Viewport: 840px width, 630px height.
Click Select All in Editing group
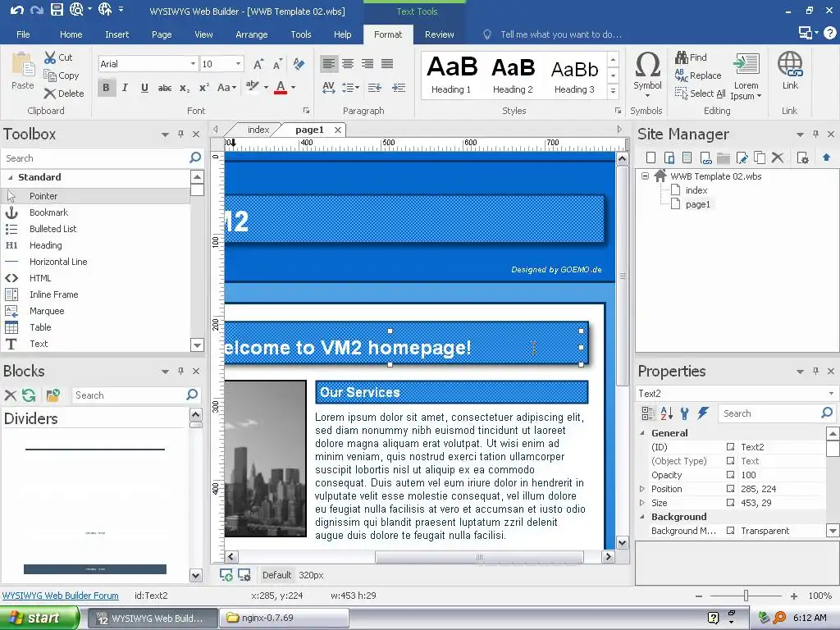click(701, 94)
